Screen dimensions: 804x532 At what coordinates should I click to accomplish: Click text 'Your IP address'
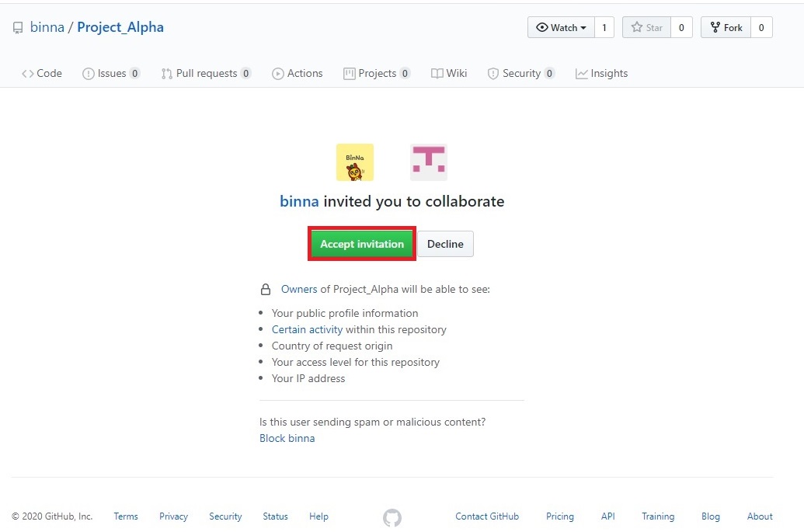[x=308, y=379]
